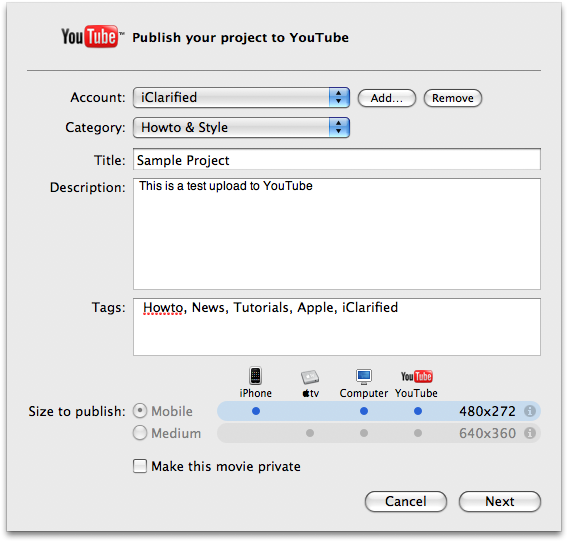This screenshot has height=542, width=568.
Task: Click the Medium row dot under YouTube
Action: 418,433
